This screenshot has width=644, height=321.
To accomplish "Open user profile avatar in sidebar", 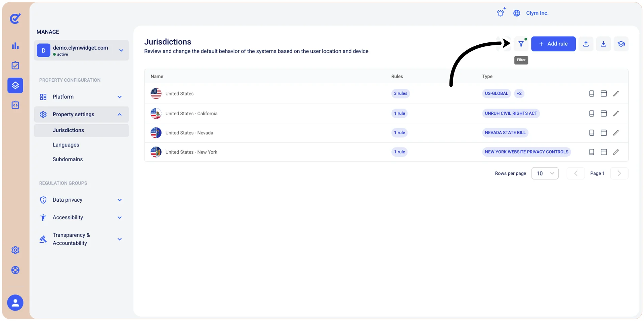I will (15, 303).
